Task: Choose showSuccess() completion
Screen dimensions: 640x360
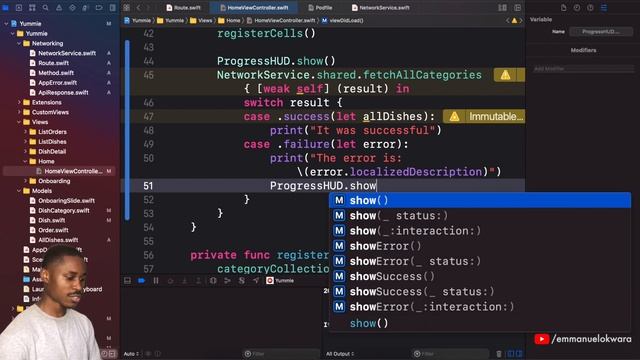Action: pyautogui.click(x=480, y=276)
